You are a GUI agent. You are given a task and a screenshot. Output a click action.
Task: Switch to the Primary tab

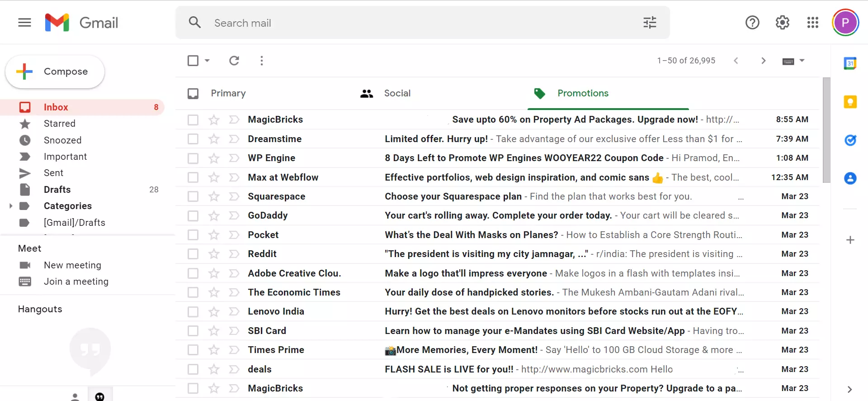point(228,93)
